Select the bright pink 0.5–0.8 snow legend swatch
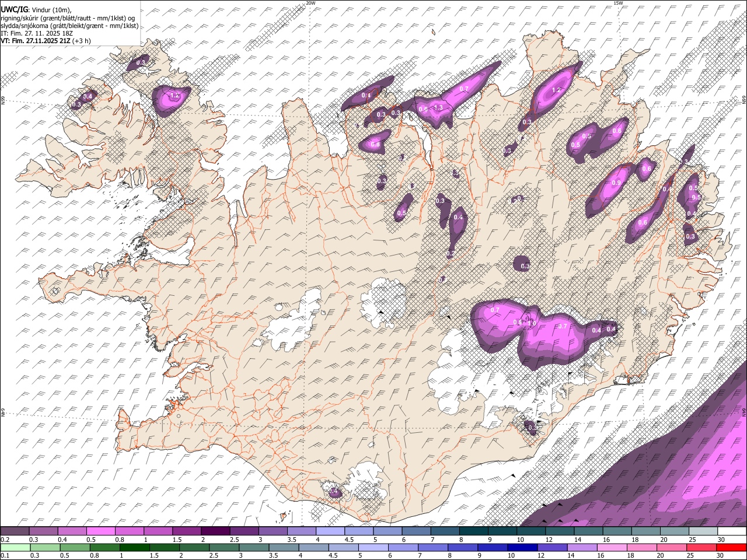Screen dimensions: 747x560 pos(101,531)
